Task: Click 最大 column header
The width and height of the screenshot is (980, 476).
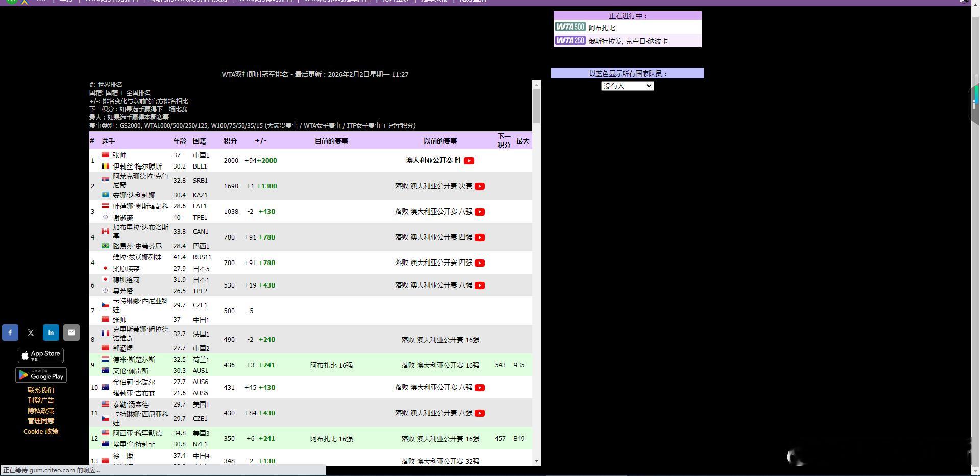Action: pyautogui.click(x=523, y=141)
